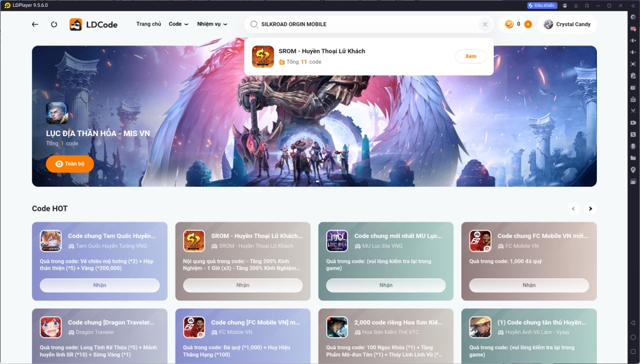Open the SROM search result game icon
This screenshot has height=364, width=640.
tap(263, 56)
